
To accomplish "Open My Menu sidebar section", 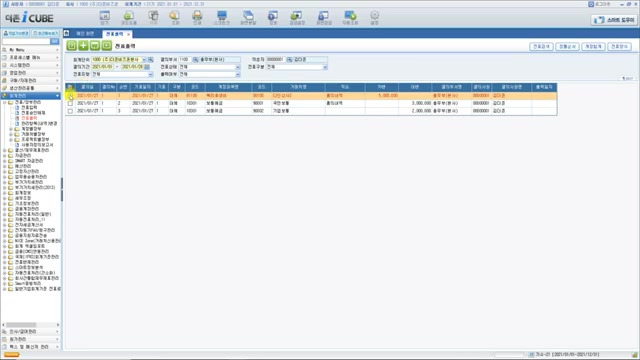I will click(31, 50).
